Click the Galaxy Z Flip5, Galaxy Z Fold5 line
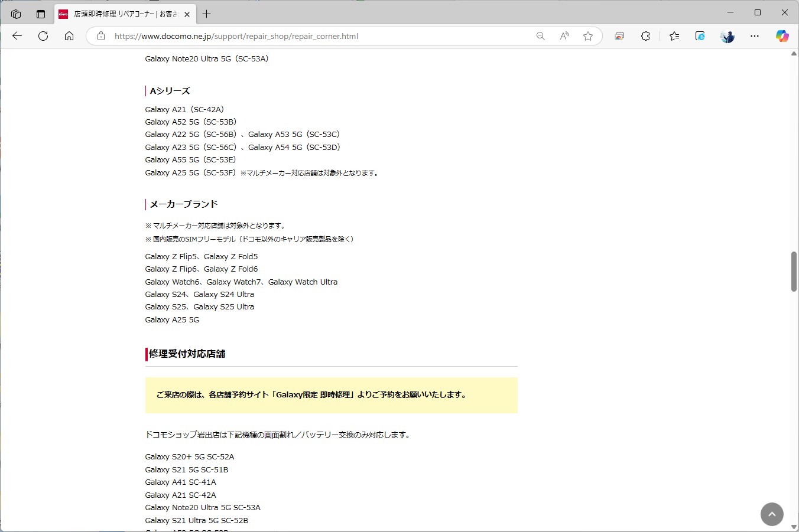This screenshot has height=532, width=799. pos(202,257)
